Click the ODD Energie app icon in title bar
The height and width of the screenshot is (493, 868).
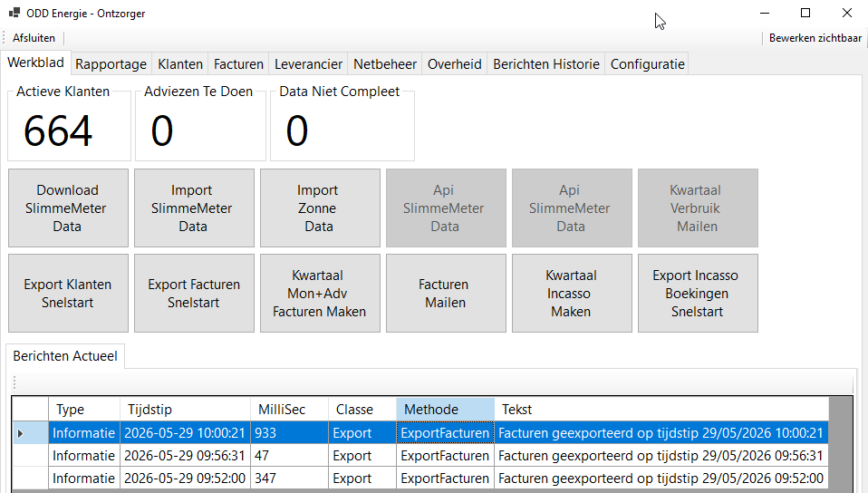point(14,13)
